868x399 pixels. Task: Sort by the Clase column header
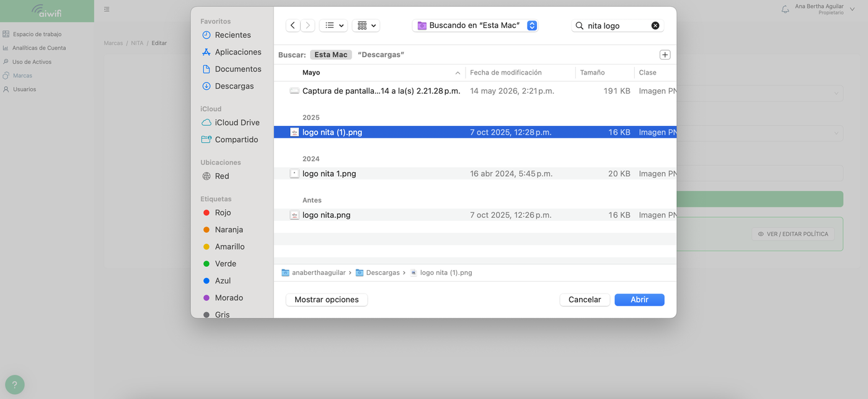647,73
